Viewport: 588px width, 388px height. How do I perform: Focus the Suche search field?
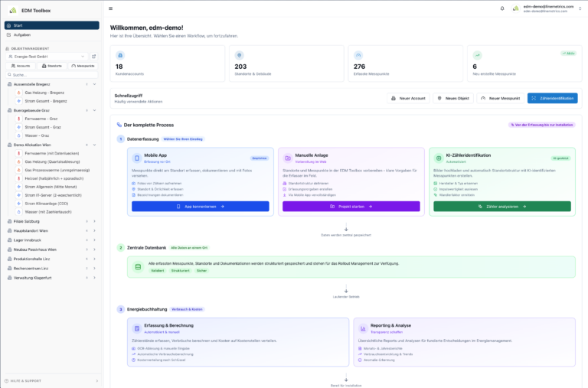pyautogui.click(x=52, y=74)
